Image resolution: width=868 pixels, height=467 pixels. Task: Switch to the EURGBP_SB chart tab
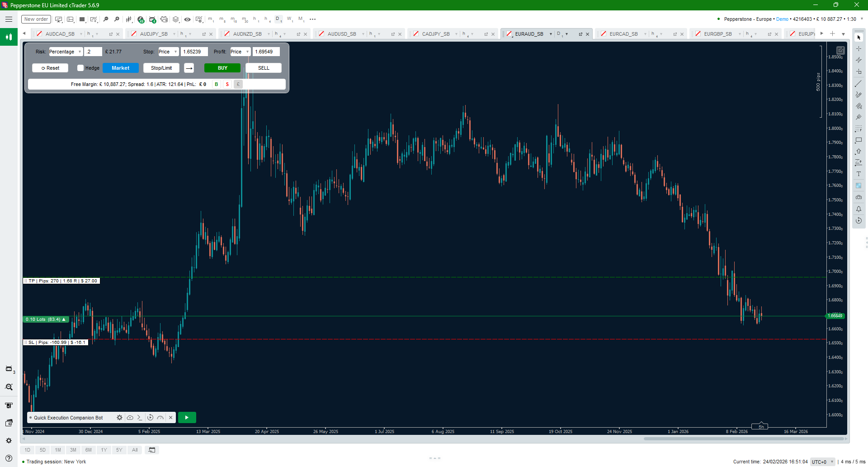[717, 34]
